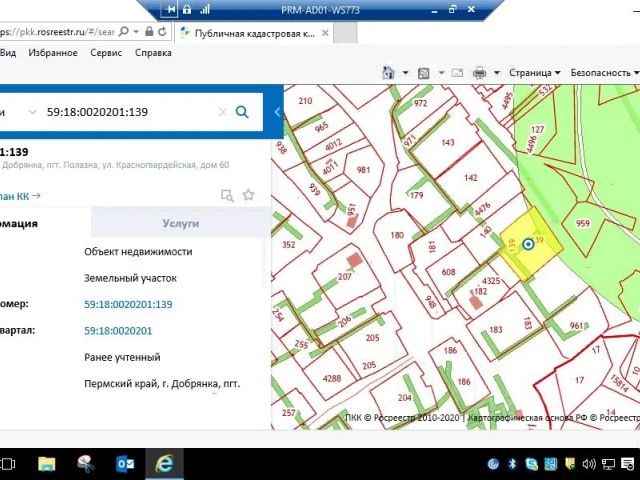Open File Explorer from the taskbar
This screenshot has width=640, height=480.
[x=46, y=464]
